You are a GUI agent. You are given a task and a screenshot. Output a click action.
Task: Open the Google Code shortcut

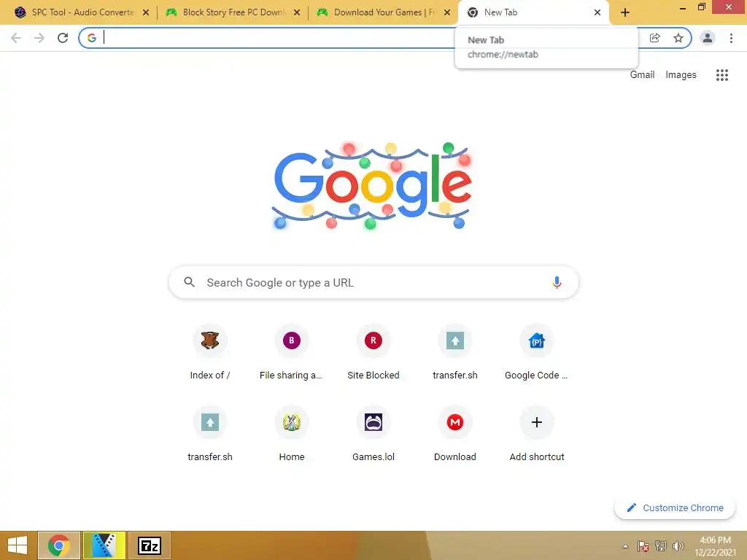coord(536,354)
